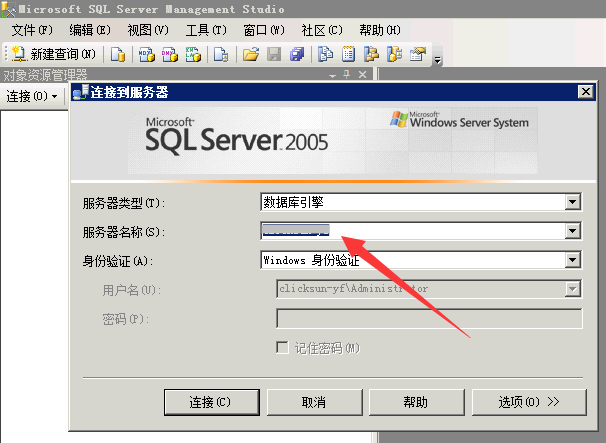Click the Properties Window toolbar icon

(x=418, y=54)
